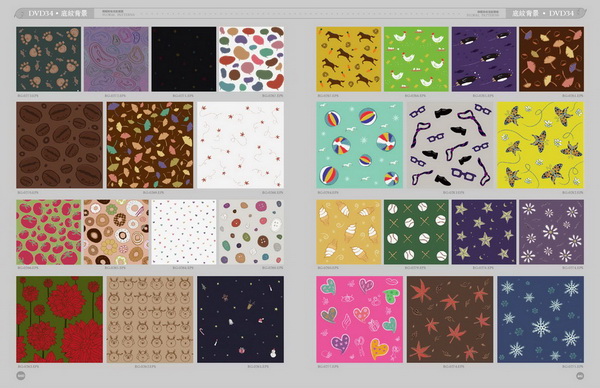The width and height of the screenshot is (600, 388).
Task: Pick the gold stars navy pattern
Action: pyautogui.click(x=484, y=232)
